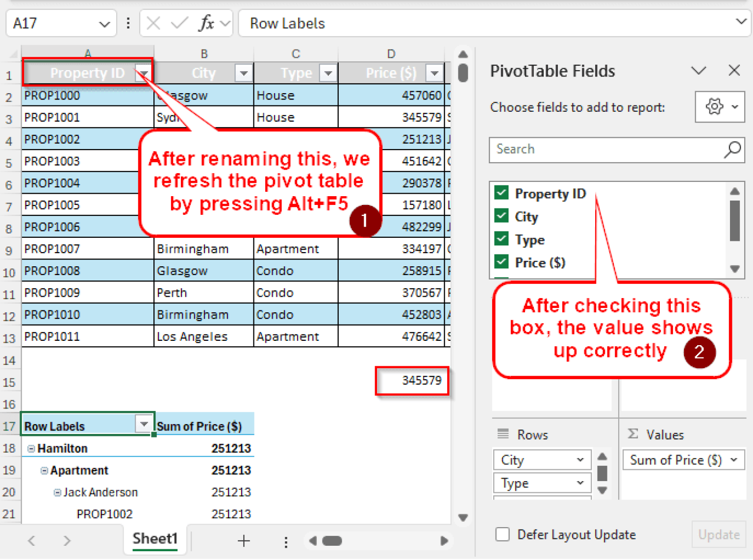Collapse the Hamilton group in pivot table
Screen dimensions: 753x560
click(31, 449)
